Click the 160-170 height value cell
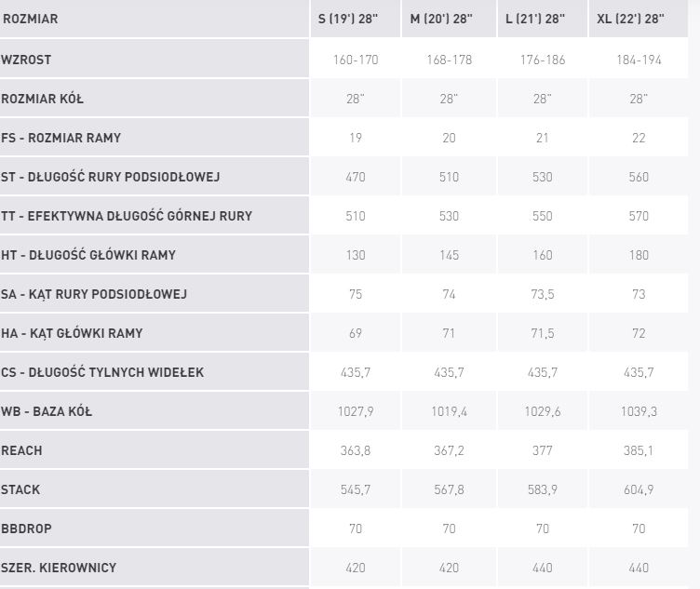 point(355,60)
